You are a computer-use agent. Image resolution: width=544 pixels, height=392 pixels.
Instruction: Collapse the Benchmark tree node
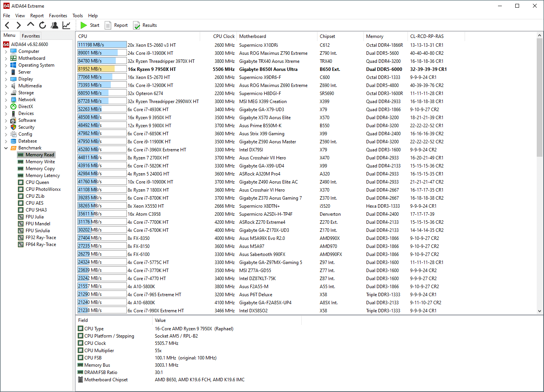coord(6,148)
